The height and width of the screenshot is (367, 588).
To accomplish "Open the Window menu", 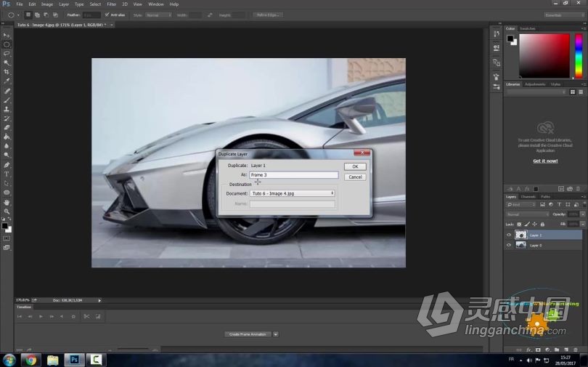I will [155, 4].
